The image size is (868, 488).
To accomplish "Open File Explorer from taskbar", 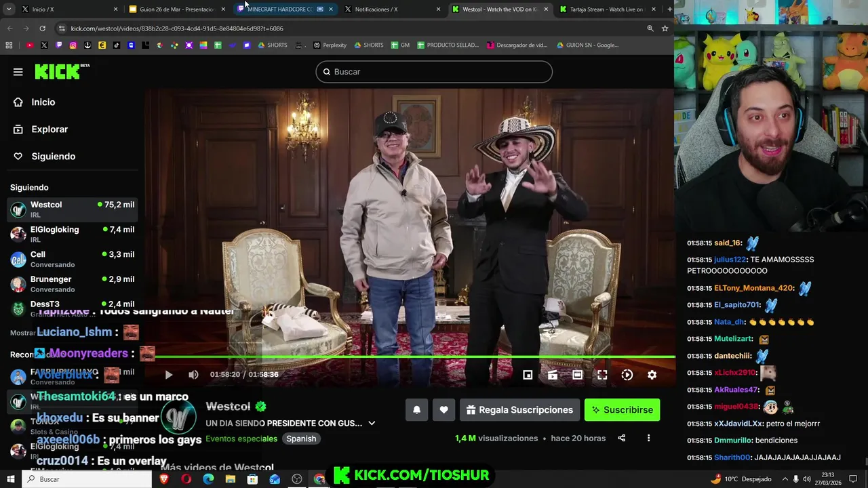I will tap(231, 479).
